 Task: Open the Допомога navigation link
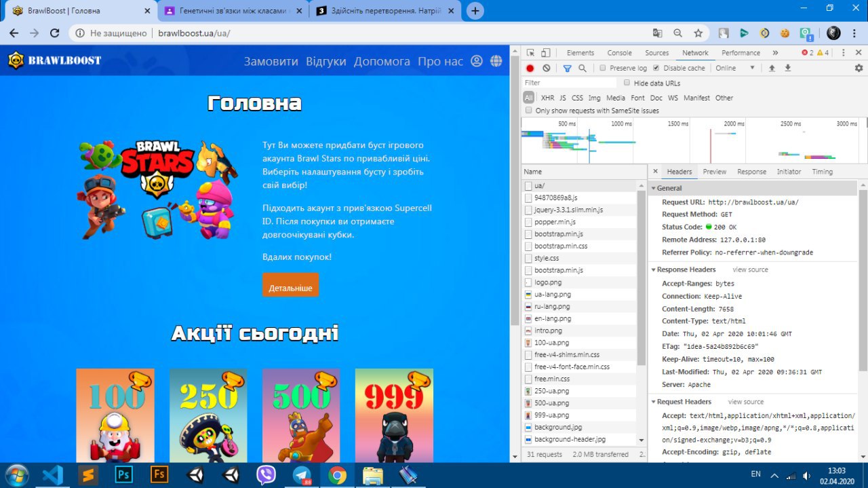(382, 61)
